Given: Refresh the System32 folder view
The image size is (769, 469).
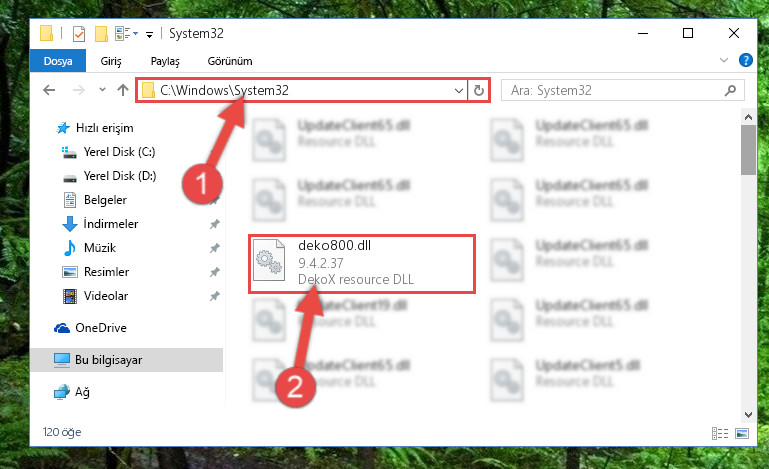Looking at the screenshot, I should [x=479, y=90].
